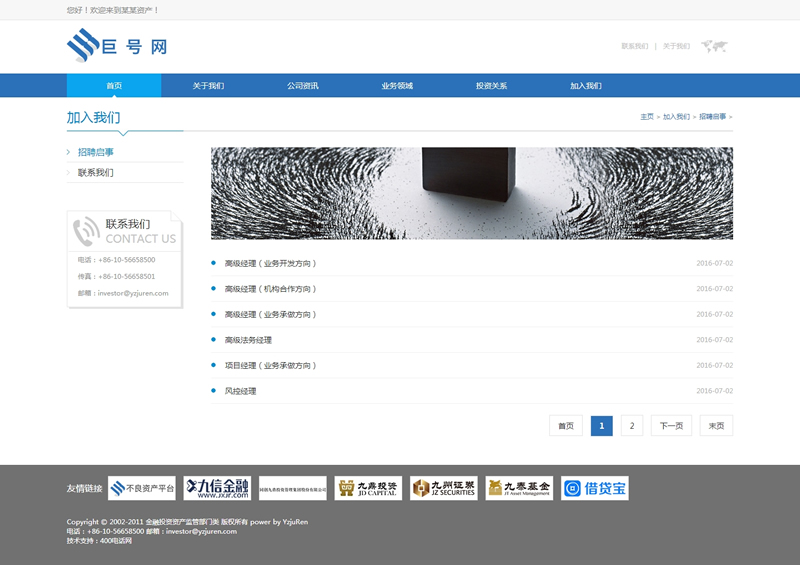The height and width of the screenshot is (565, 800).
Task: Select the 首页 navigation tab
Action: (x=114, y=86)
